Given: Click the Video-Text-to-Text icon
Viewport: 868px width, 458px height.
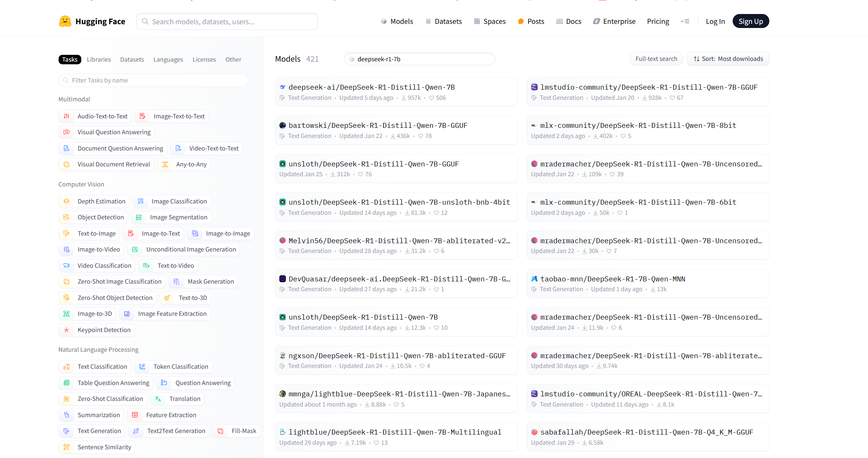Looking at the screenshot, I should click(178, 148).
